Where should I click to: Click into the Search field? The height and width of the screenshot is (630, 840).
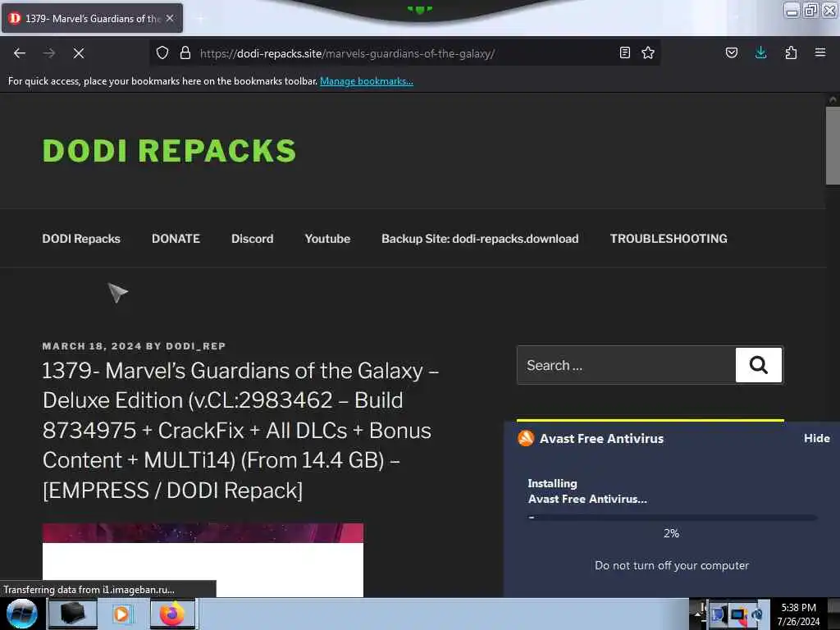[x=626, y=365]
